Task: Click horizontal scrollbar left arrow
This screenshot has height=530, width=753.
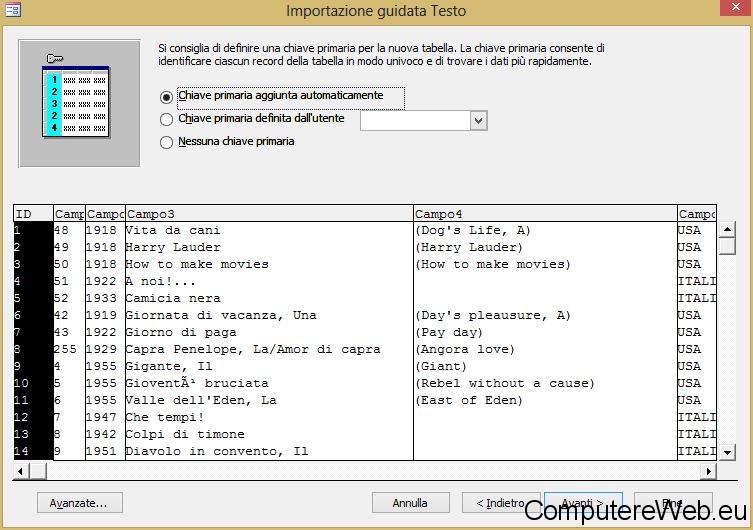Action: pyautogui.click(x=21, y=471)
